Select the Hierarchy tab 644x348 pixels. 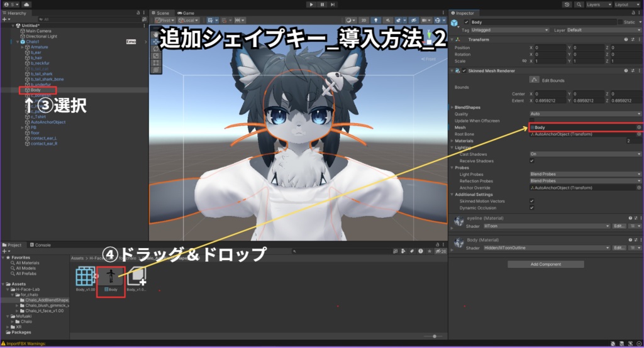pos(14,13)
